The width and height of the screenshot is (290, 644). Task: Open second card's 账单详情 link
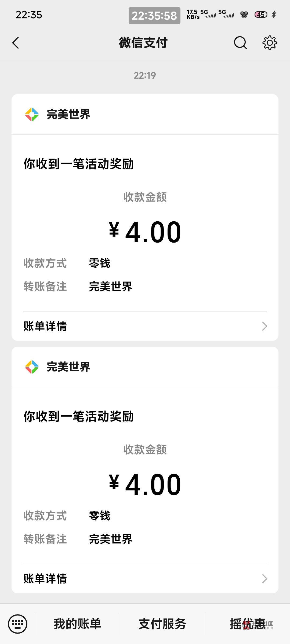(45, 579)
